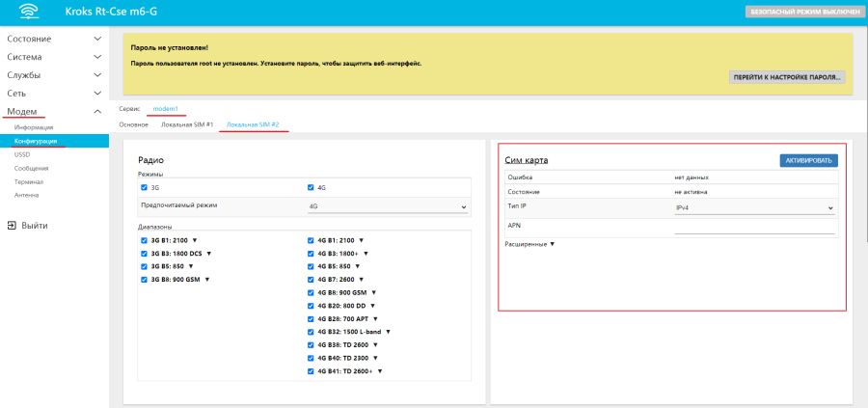The height and width of the screenshot is (408, 868).
Task: Click the logout icon beside Выйти
Action: [12, 226]
